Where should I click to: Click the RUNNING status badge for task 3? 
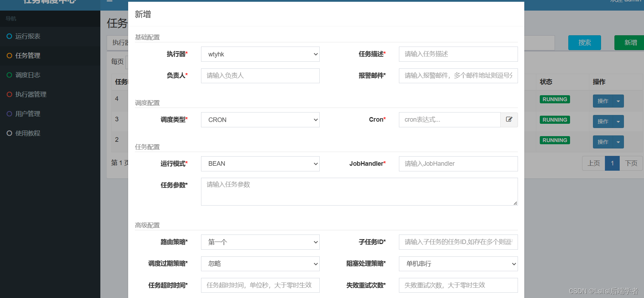coord(555,120)
